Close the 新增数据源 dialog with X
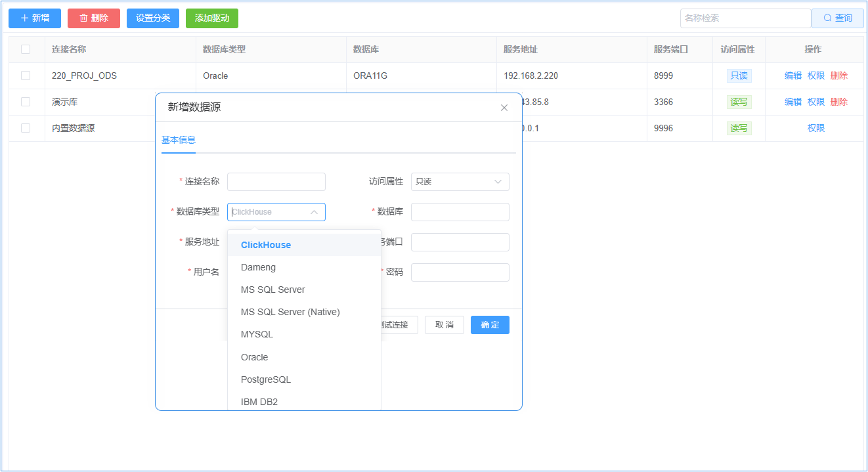This screenshot has width=868, height=472. (504, 108)
